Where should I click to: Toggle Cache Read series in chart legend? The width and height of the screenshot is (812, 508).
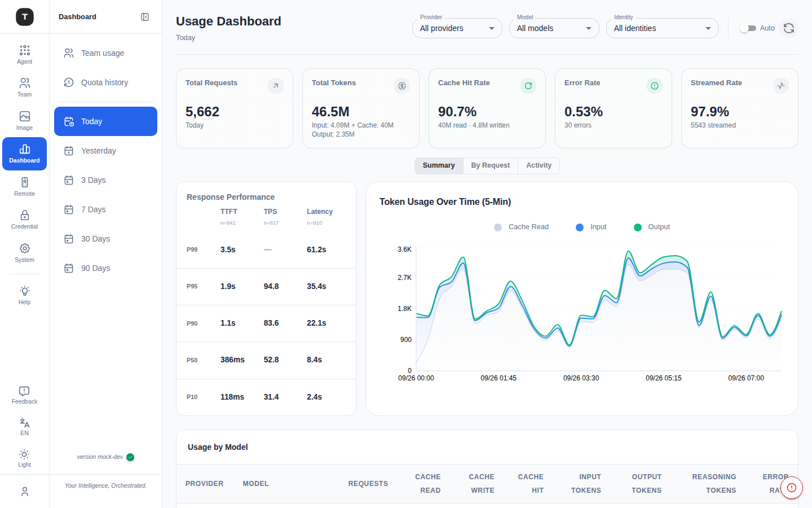click(522, 227)
